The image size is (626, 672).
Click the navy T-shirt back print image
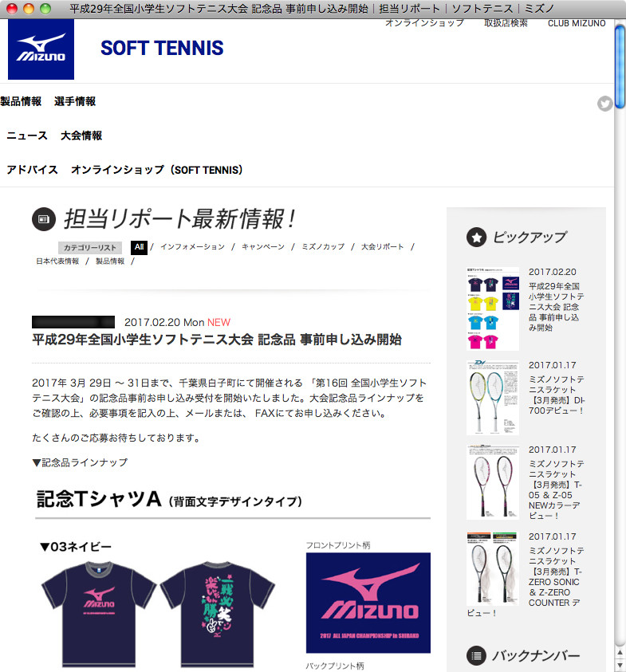(218, 613)
